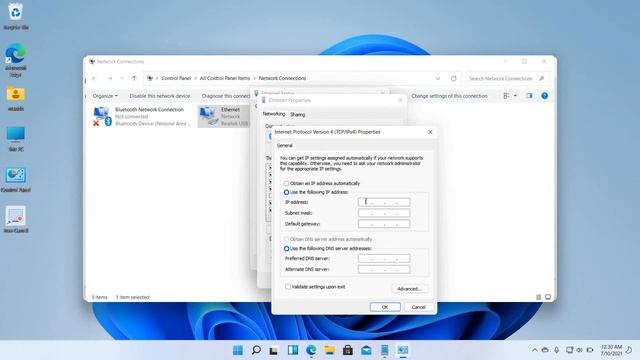The image size is (640, 360).
Task: Open the Recycle Bin desktop icon
Action: pyautogui.click(x=16, y=16)
